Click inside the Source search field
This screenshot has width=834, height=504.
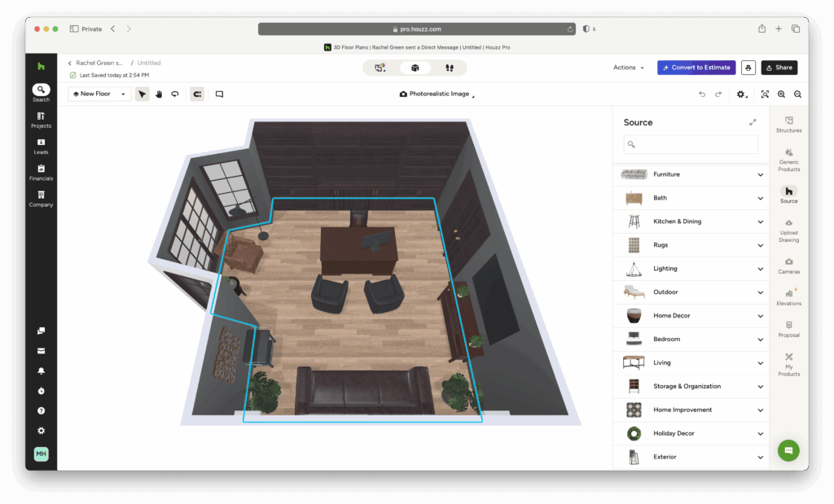[690, 144]
